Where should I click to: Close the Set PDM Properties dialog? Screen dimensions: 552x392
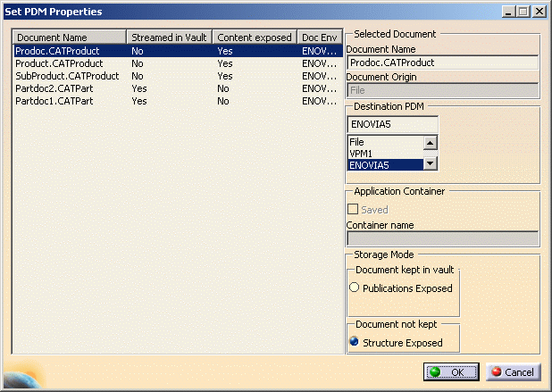click(x=538, y=12)
